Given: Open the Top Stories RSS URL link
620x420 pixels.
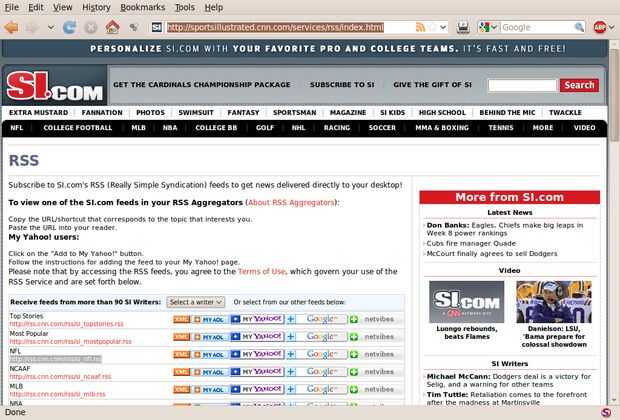Looking at the screenshot, I should click(66, 324).
